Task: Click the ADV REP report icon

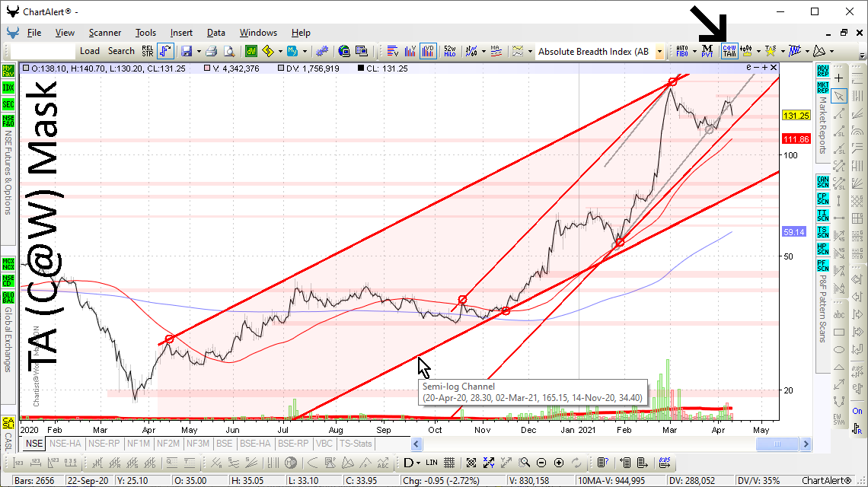Action: tap(822, 71)
